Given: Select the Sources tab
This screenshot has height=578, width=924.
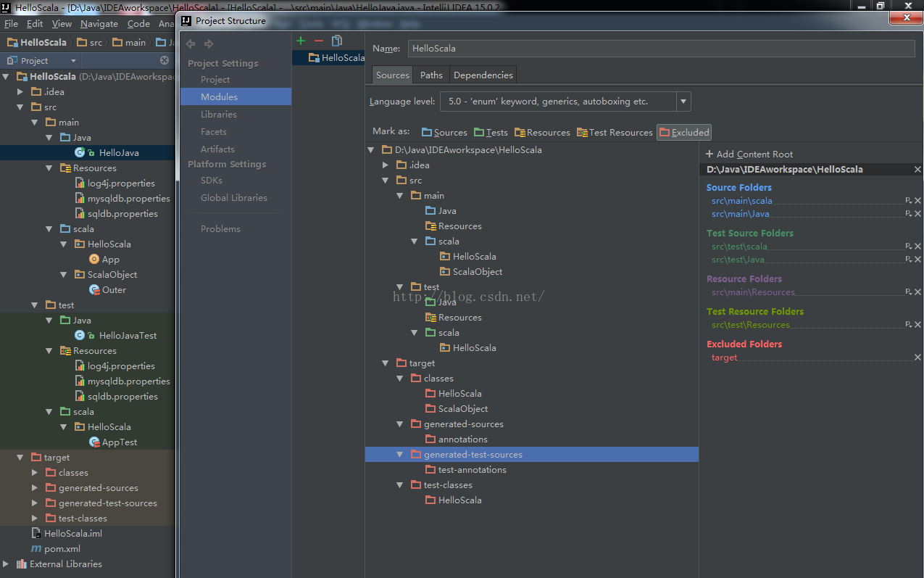Looking at the screenshot, I should (x=393, y=75).
